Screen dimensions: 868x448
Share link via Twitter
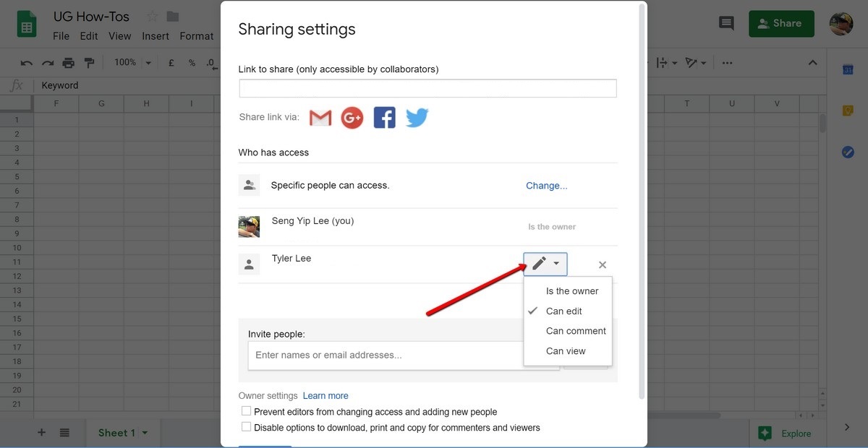(417, 117)
